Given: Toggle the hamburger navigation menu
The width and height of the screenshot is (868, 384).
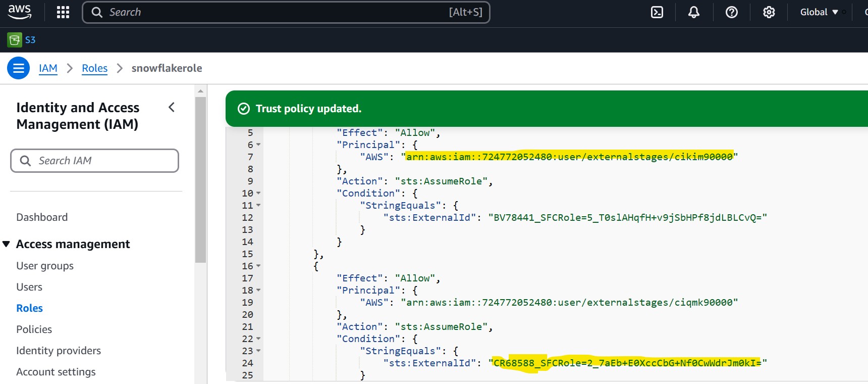Looking at the screenshot, I should [19, 68].
